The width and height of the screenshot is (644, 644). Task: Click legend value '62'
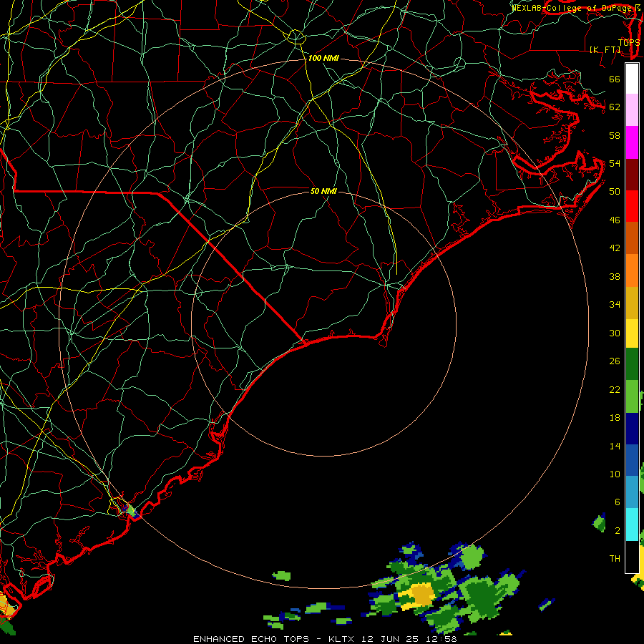point(615,107)
